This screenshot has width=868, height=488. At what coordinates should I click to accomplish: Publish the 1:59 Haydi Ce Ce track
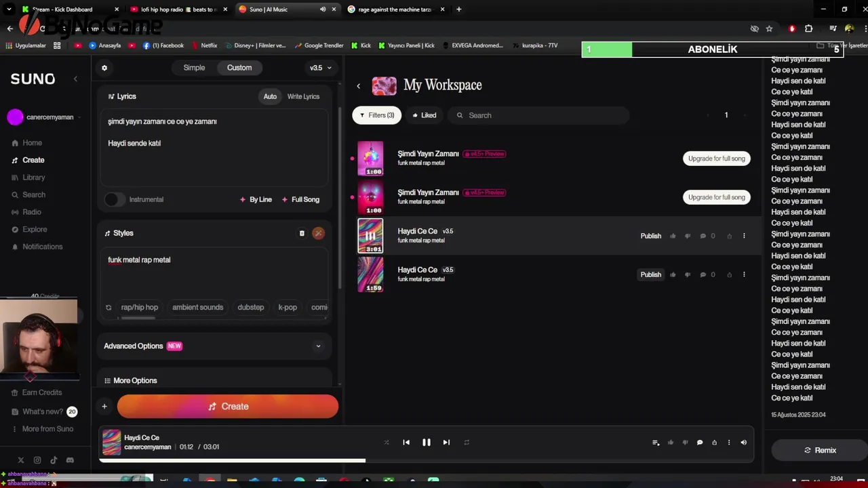[651, 274]
